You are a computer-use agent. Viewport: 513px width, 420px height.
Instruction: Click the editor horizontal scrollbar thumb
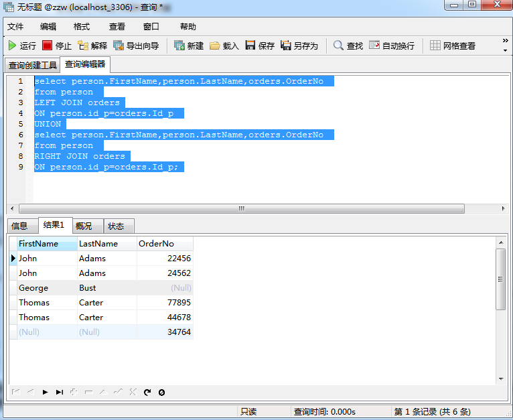pos(242,208)
